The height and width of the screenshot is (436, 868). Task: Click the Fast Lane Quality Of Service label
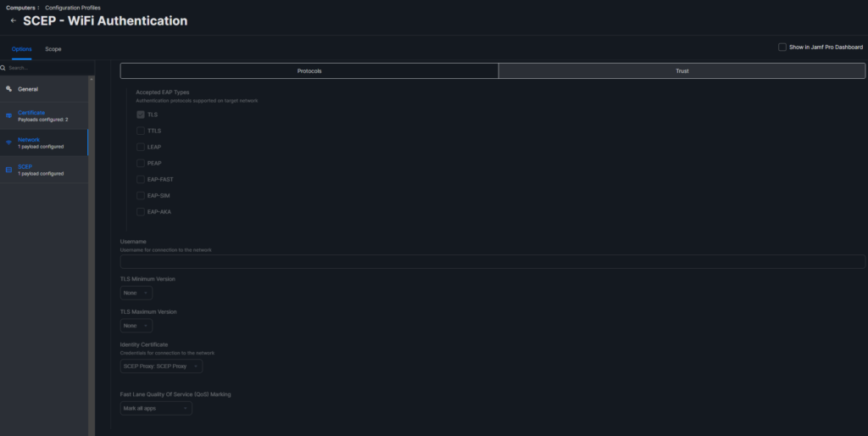click(x=175, y=394)
